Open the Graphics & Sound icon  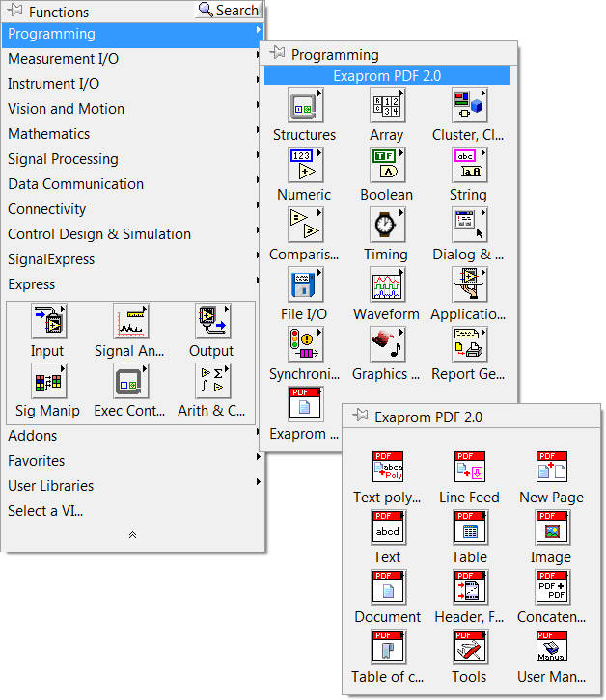coord(387,344)
